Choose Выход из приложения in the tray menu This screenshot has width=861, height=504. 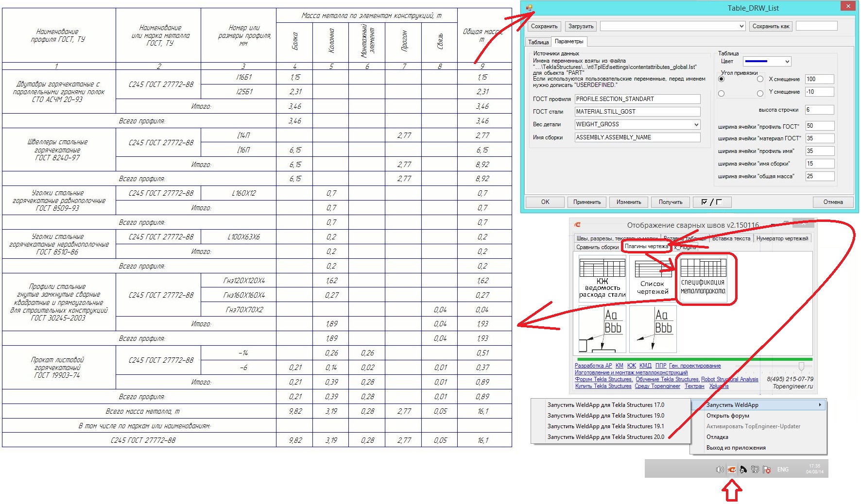[x=758, y=448]
